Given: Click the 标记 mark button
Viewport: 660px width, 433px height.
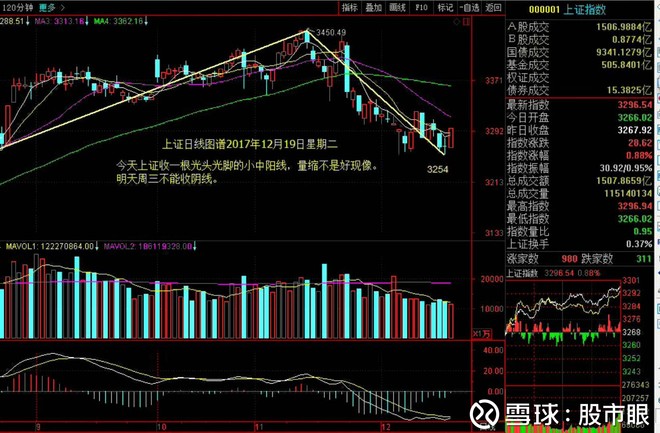Looking at the screenshot, I should [x=445, y=8].
